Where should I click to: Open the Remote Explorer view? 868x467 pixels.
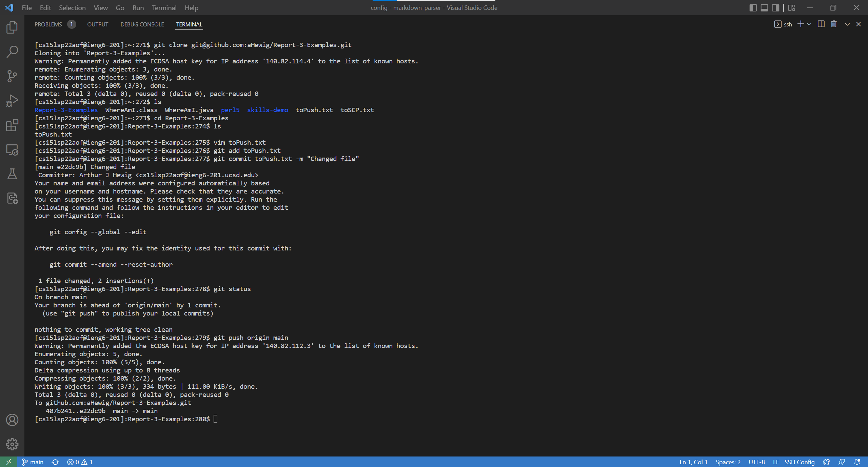pos(12,149)
